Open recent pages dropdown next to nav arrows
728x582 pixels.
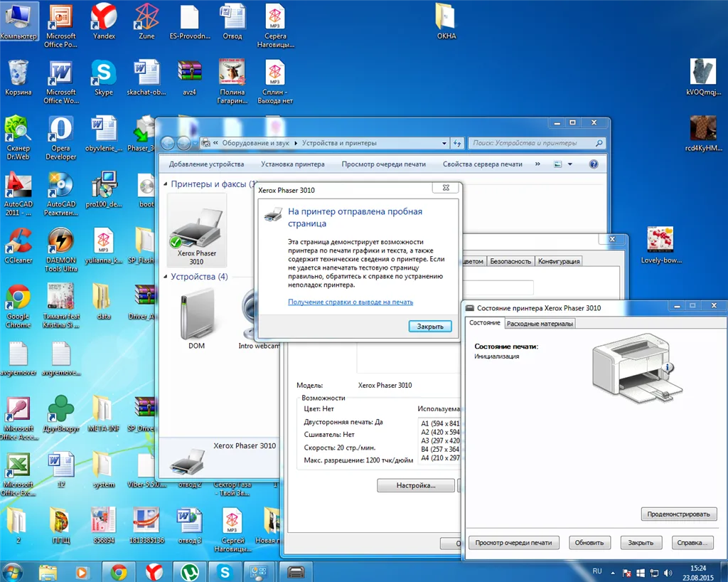click(196, 144)
